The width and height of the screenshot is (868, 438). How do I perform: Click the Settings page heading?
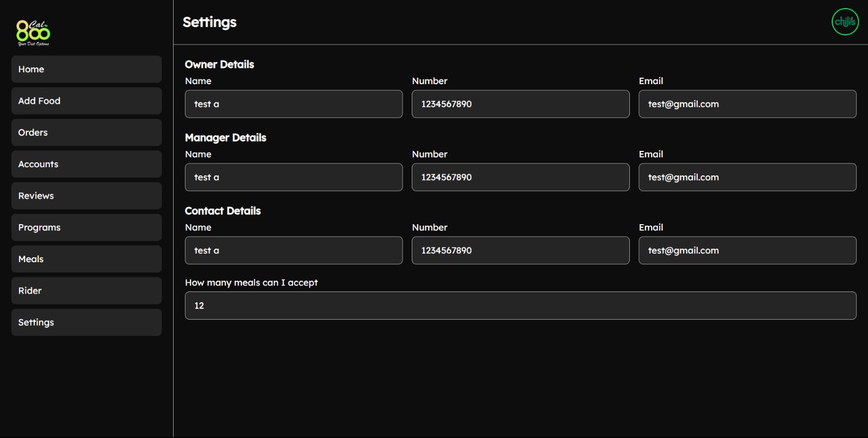(x=209, y=22)
